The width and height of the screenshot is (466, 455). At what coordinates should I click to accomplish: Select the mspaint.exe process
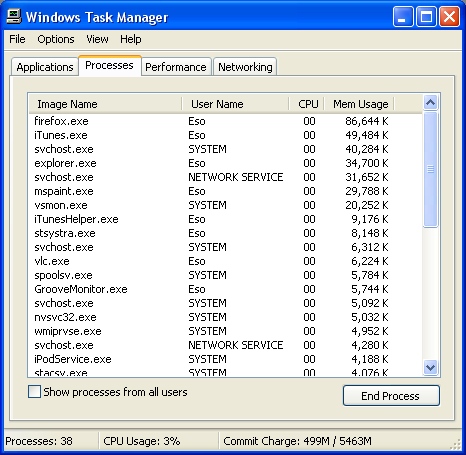(225, 191)
